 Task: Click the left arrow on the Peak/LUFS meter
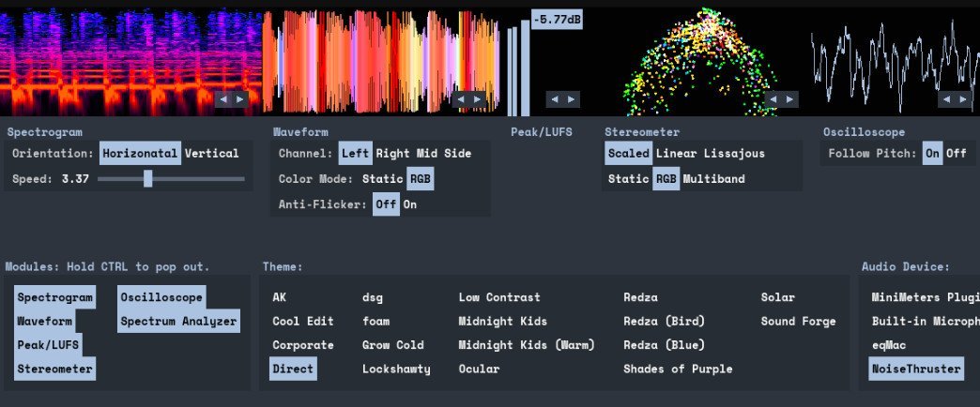[555, 98]
